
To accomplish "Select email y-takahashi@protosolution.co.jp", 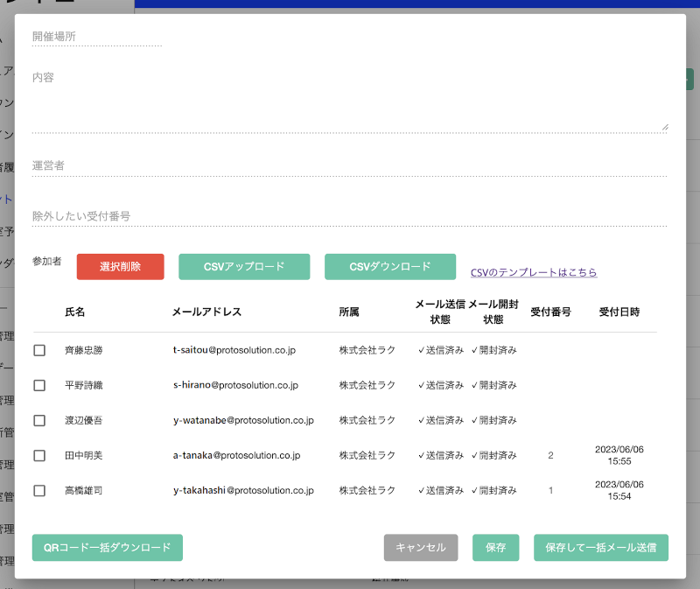I will (243, 491).
